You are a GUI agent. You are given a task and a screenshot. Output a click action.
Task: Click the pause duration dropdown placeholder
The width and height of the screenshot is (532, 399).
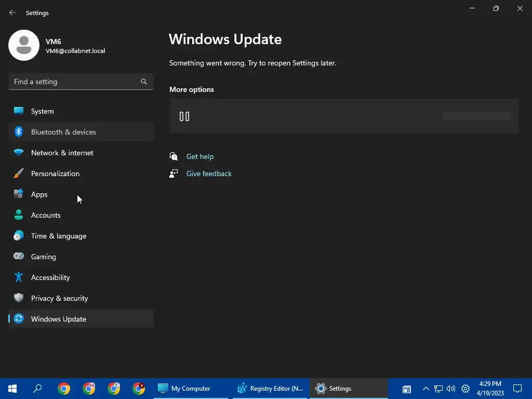pos(477,116)
